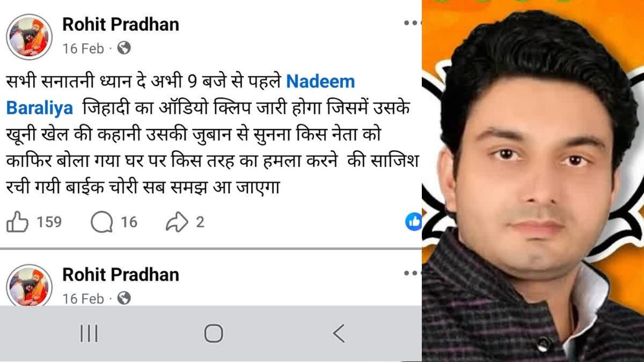The image size is (644, 362).
Task: Open Rohit Pradhan's name in the second post
Action: (x=121, y=274)
